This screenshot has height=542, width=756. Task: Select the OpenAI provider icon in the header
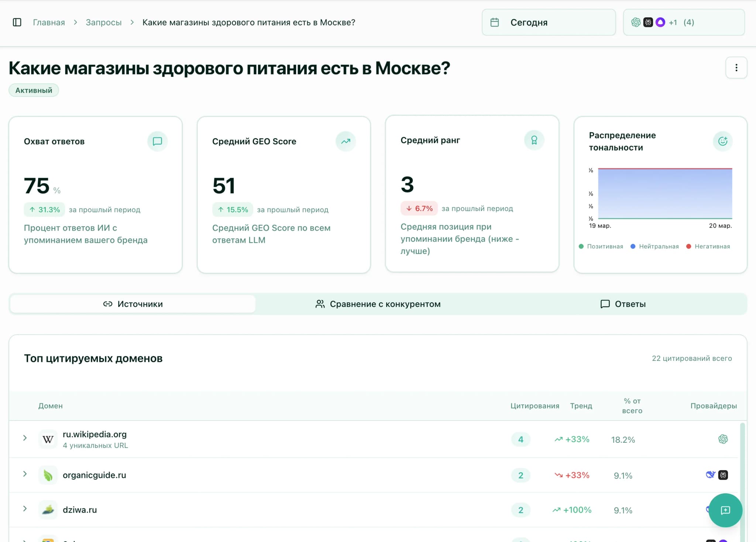636,22
